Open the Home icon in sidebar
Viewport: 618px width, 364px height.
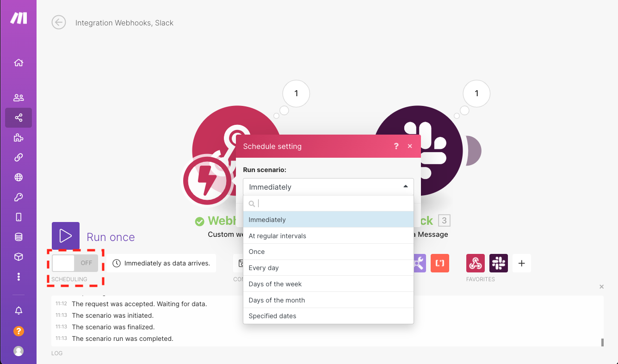[x=19, y=63]
